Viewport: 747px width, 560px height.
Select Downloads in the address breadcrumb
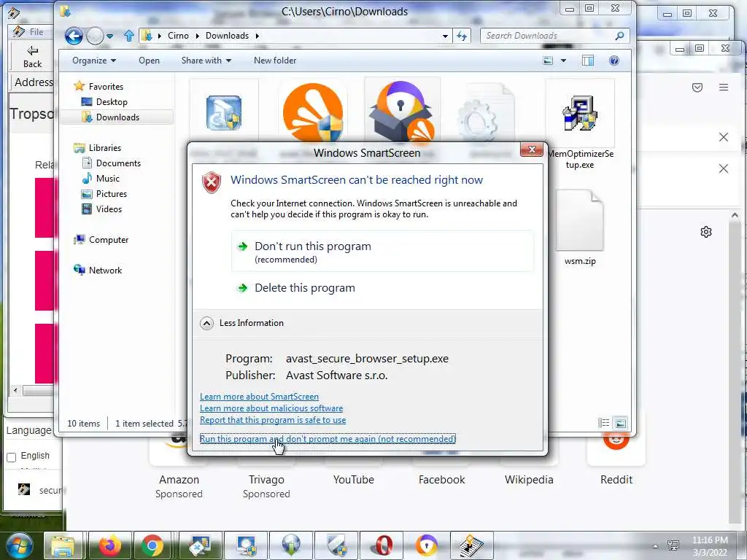point(228,36)
